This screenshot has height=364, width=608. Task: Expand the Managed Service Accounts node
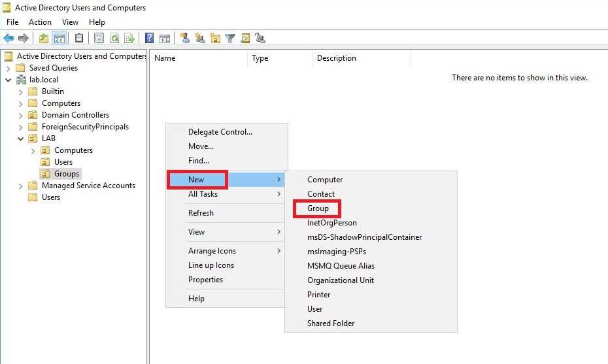click(20, 186)
